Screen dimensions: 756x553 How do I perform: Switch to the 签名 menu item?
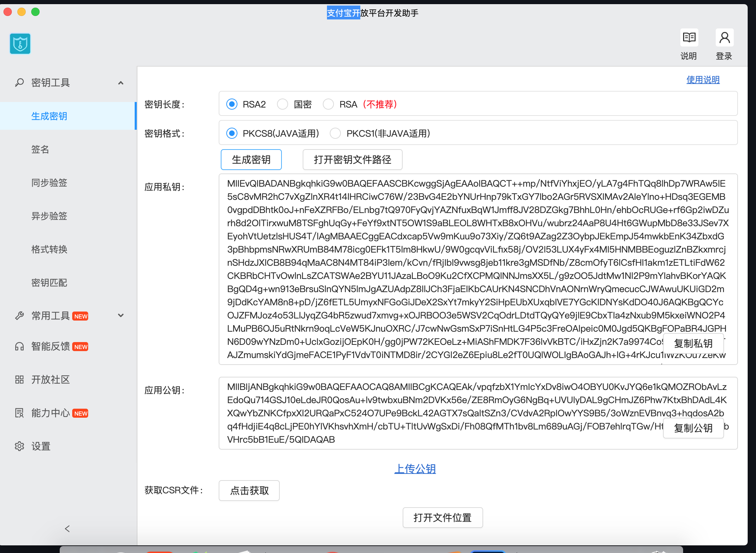coord(40,149)
